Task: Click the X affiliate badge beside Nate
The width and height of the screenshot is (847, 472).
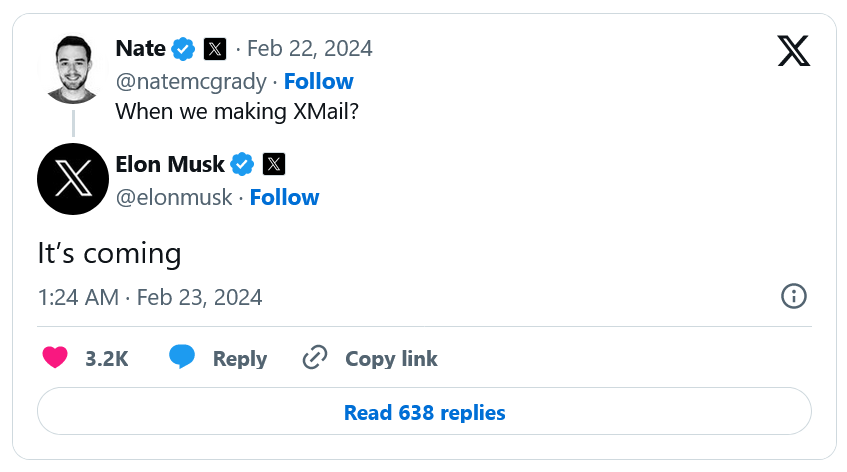Action: 215,49
